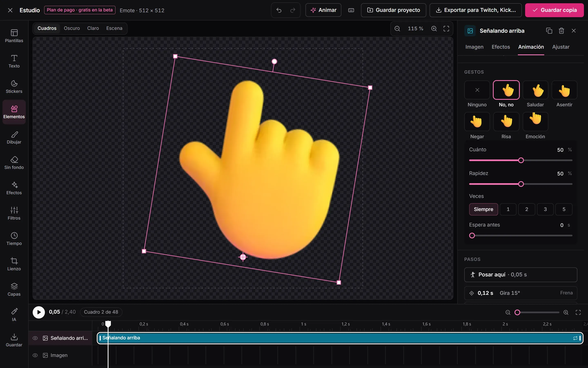Select Claro preview background
Viewport: 588px width, 368px height.
(93, 28)
